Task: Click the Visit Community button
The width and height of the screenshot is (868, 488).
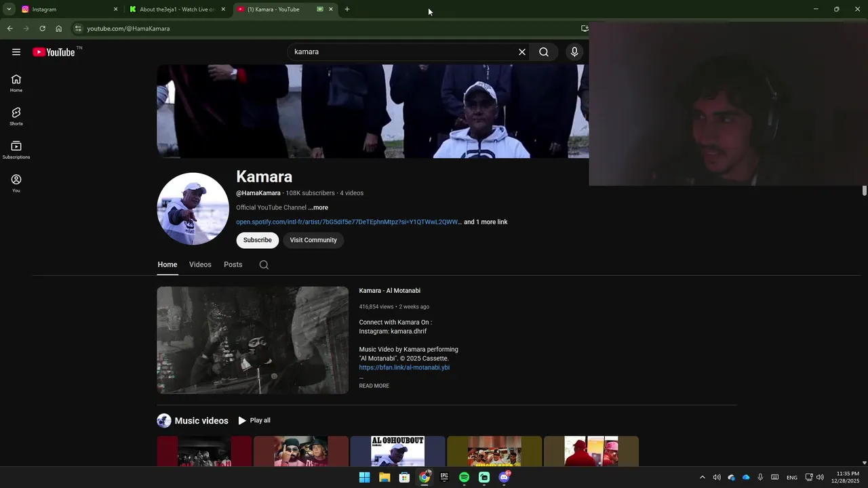Action: click(313, 240)
